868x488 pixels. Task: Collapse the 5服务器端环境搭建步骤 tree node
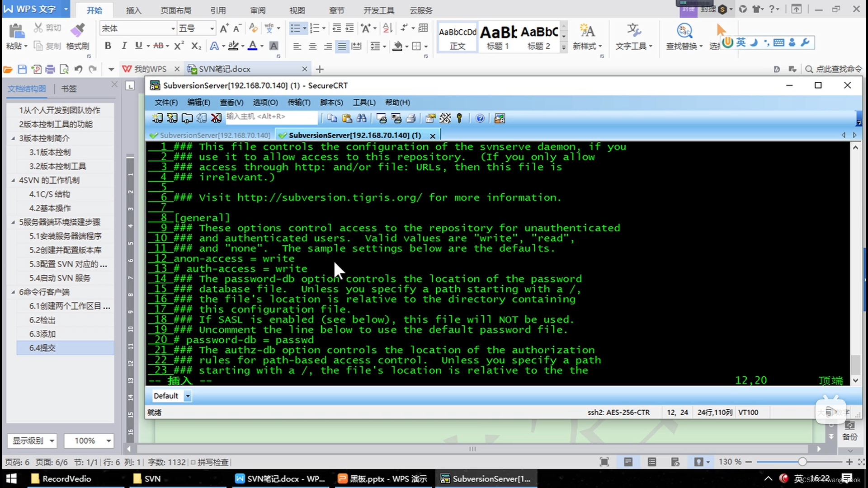pyautogui.click(x=13, y=222)
